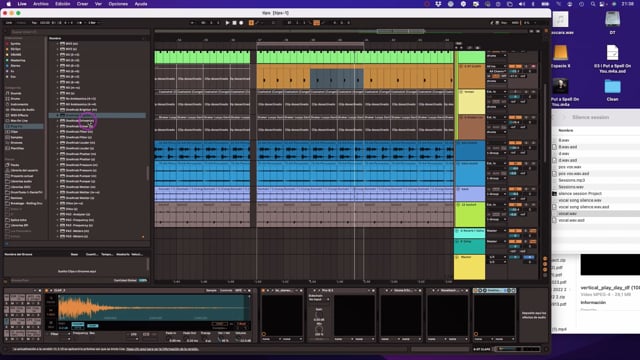
Task: Open the Samples category in browser
Action: (17, 138)
